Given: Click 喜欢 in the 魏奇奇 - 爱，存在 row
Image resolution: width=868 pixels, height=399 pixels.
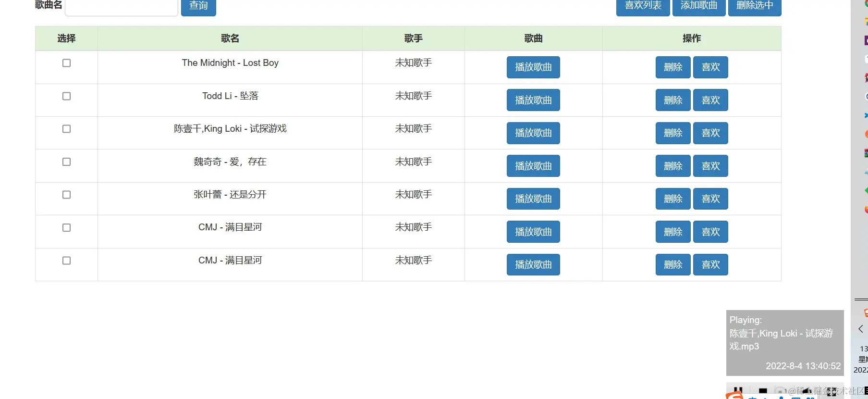Looking at the screenshot, I should pos(710,166).
